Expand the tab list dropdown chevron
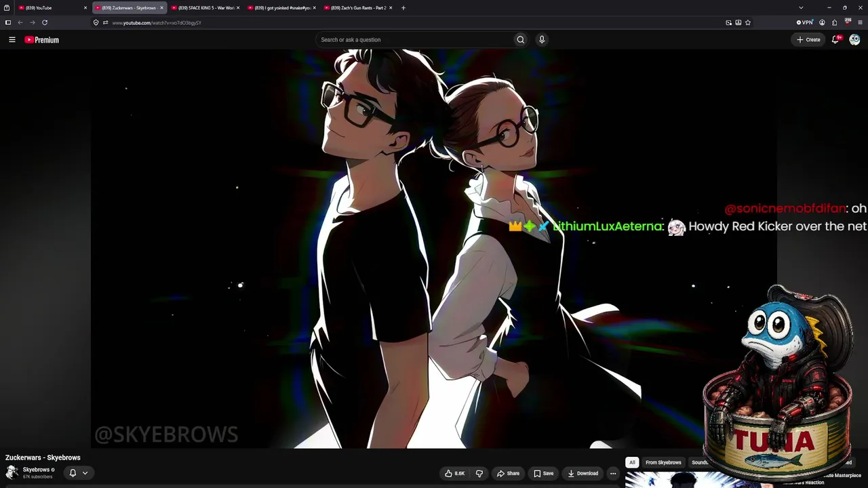The height and width of the screenshot is (488, 868). 801,7
